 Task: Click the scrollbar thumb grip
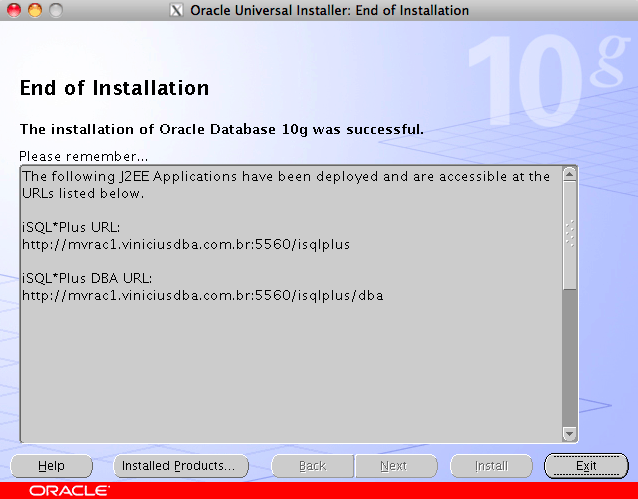tap(570, 233)
